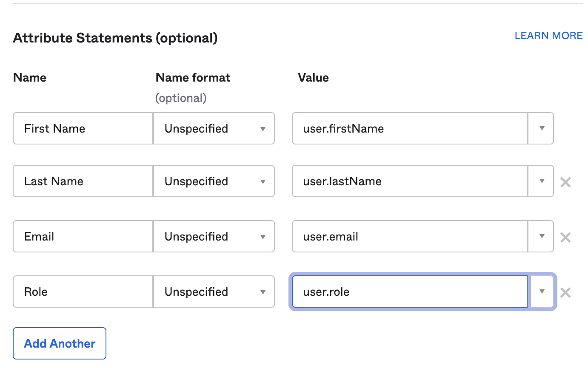Image resolution: width=588 pixels, height=368 pixels.
Task: Open Role's name format dropdown
Action: tap(214, 292)
